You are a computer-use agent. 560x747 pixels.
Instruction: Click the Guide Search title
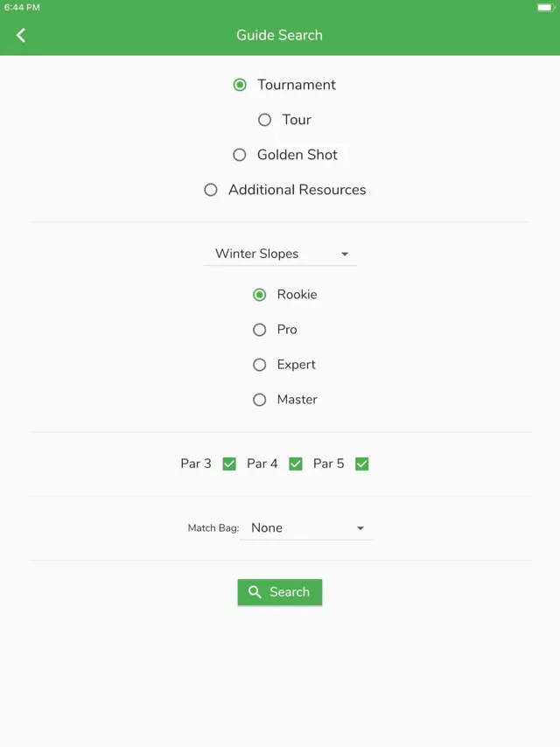280,35
